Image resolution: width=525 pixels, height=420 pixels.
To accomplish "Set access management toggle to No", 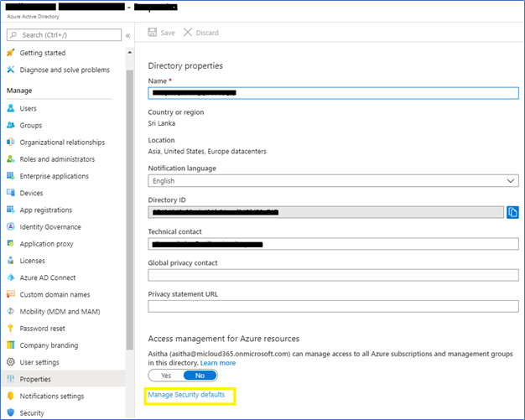I will (x=200, y=376).
